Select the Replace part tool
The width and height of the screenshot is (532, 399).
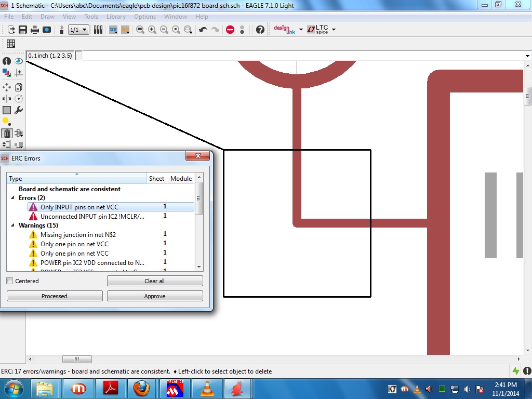[19, 144]
